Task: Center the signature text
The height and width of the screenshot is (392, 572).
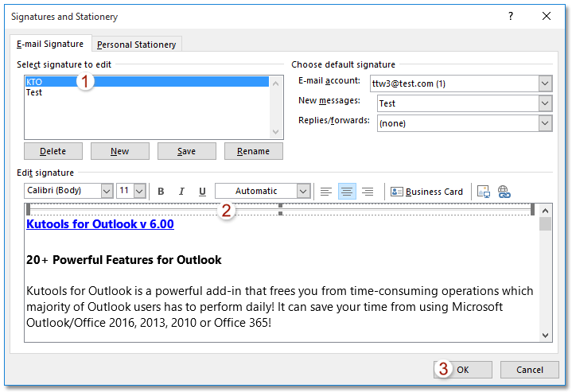Action: pyautogui.click(x=347, y=191)
